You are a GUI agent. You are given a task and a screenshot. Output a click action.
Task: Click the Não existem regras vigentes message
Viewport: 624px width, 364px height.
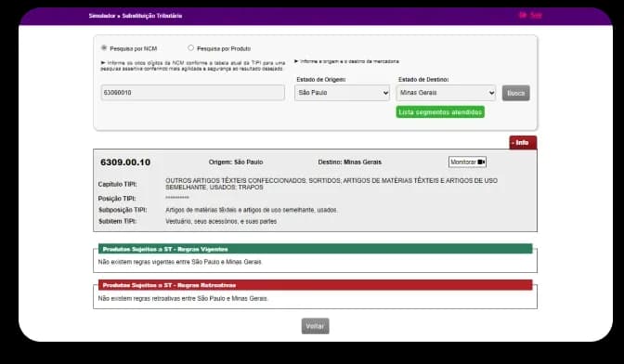[180, 262]
